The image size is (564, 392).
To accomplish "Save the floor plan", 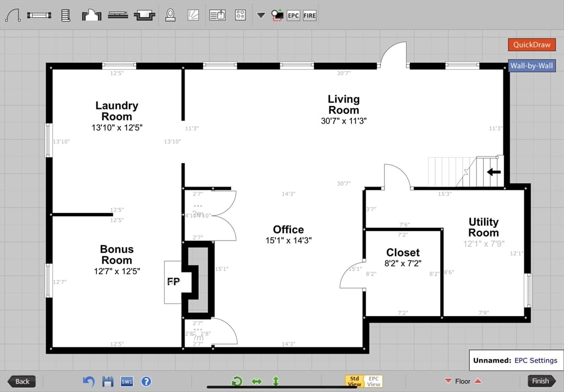I will point(107,381).
